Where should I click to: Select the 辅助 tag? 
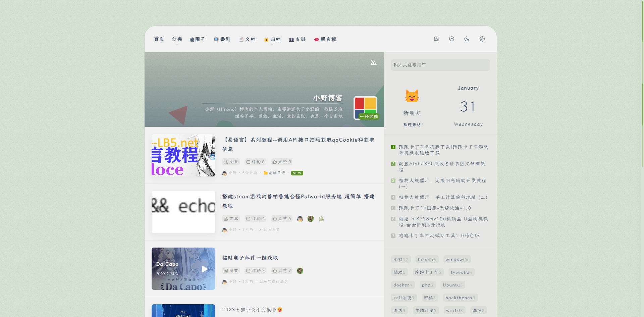click(399, 272)
